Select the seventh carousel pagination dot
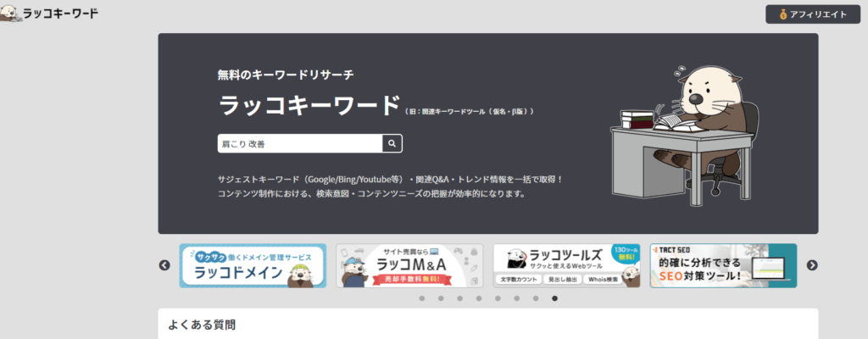868x339 pixels. pos(536,298)
